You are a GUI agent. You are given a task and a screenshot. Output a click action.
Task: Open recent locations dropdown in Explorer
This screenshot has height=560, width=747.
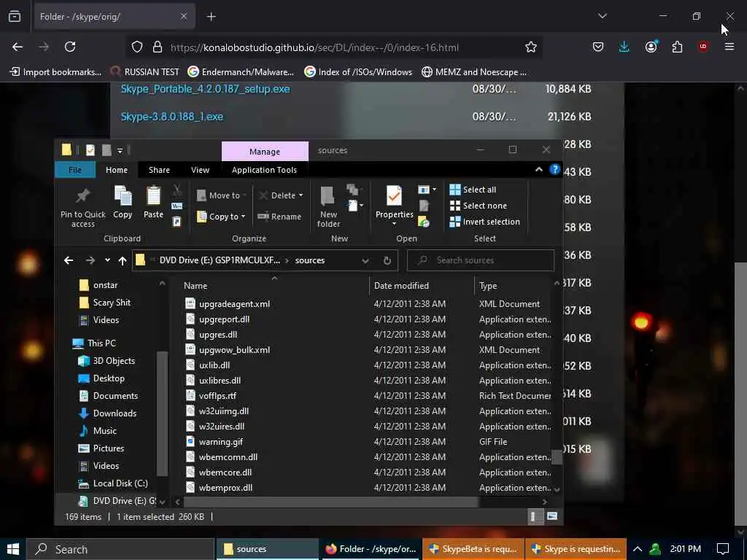coord(107,260)
